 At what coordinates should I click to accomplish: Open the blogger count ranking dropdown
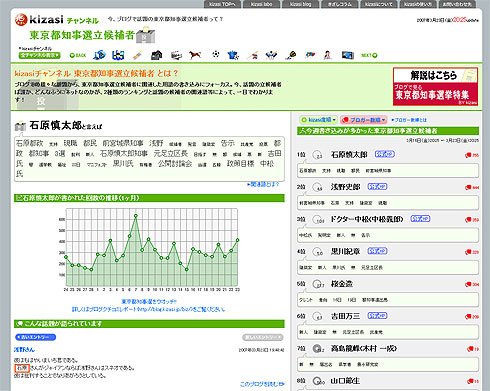[x=363, y=120]
